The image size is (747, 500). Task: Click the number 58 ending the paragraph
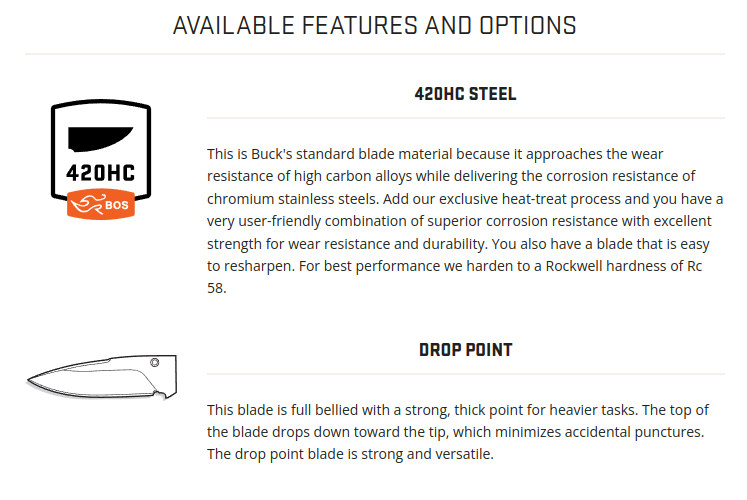pyautogui.click(x=216, y=288)
